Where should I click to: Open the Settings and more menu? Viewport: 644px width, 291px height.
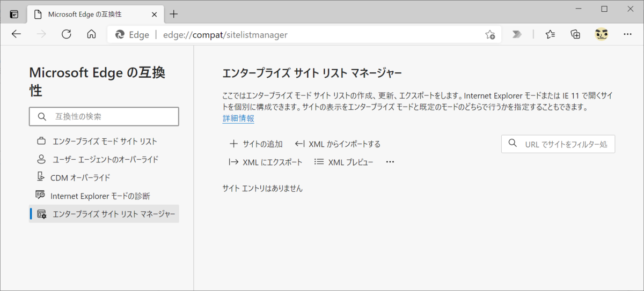click(x=627, y=34)
